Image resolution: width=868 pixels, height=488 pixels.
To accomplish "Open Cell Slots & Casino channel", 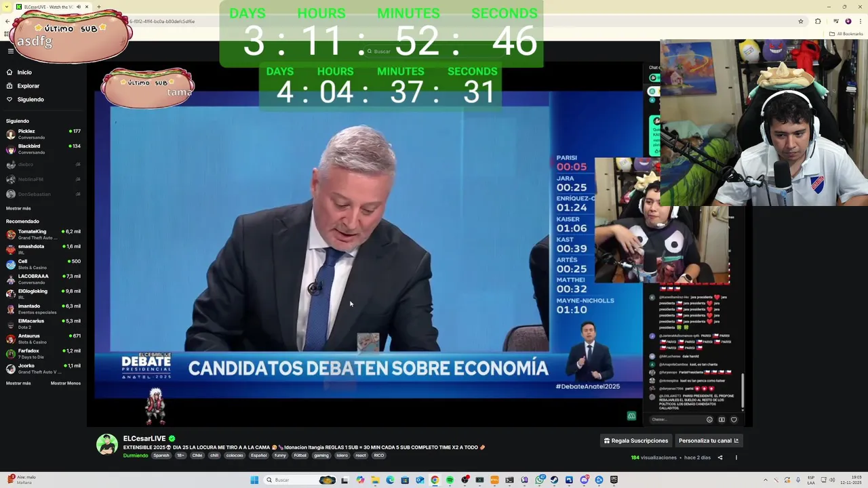I will coord(42,264).
